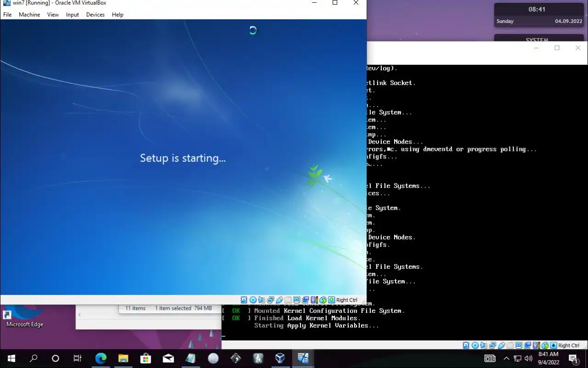Click hard disk activity icon in win7 status bar
The height and width of the screenshot is (368, 588).
[243, 300]
